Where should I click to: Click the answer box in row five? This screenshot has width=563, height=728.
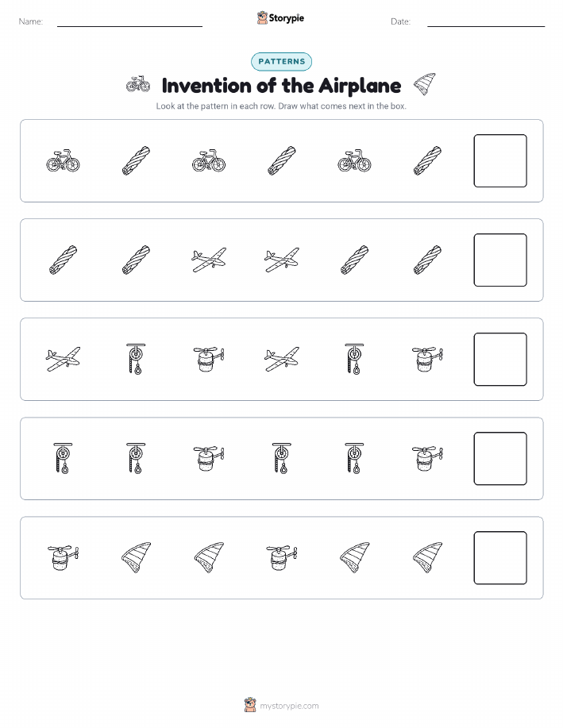(x=500, y=557)
